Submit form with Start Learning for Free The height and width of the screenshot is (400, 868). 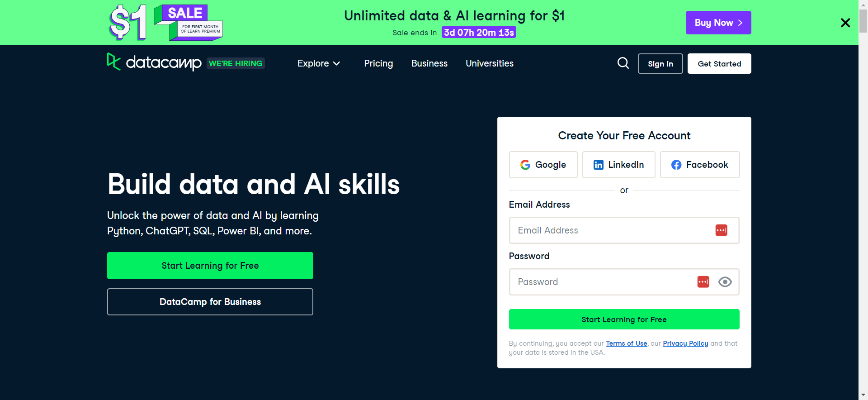[x=624, y=319]
